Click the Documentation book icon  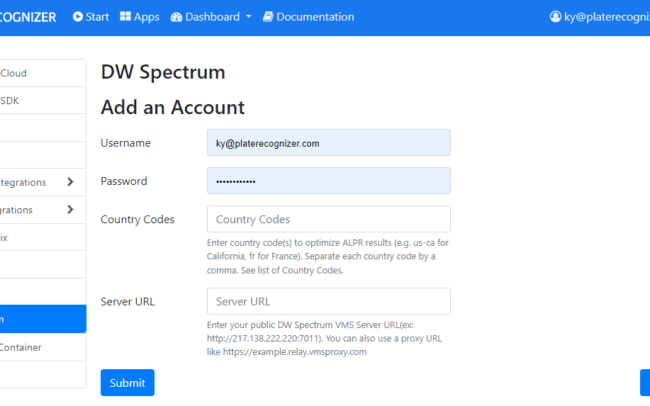pos(268,17)
